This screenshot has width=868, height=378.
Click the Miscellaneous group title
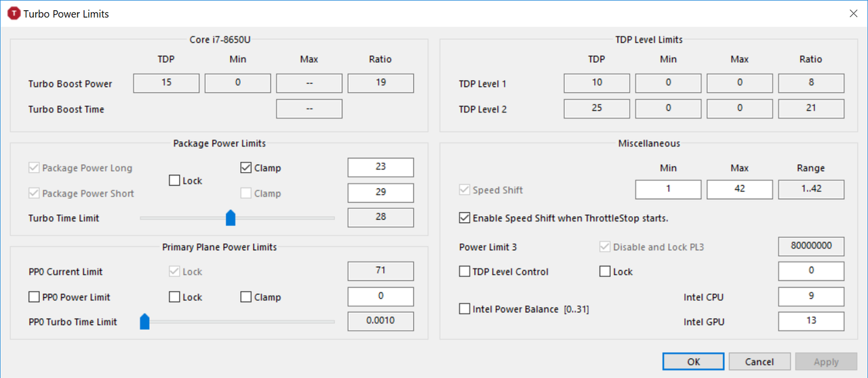click(649, 144)
